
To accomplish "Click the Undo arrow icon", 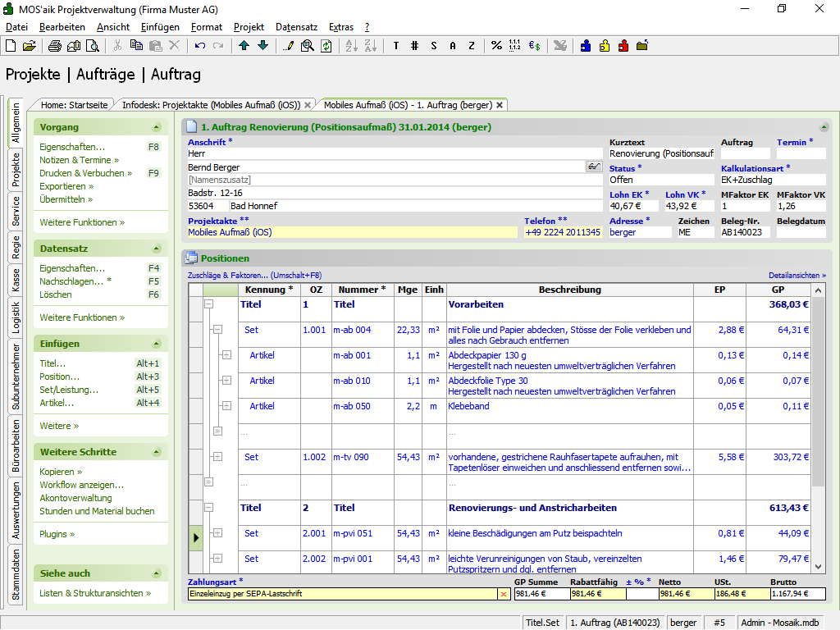I will (200, 46).
